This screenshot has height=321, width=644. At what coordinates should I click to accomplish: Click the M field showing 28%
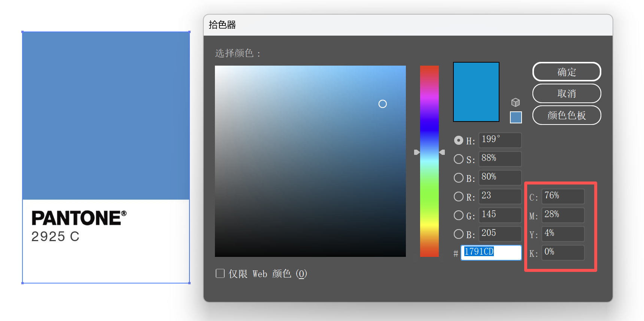click(563, 215)
